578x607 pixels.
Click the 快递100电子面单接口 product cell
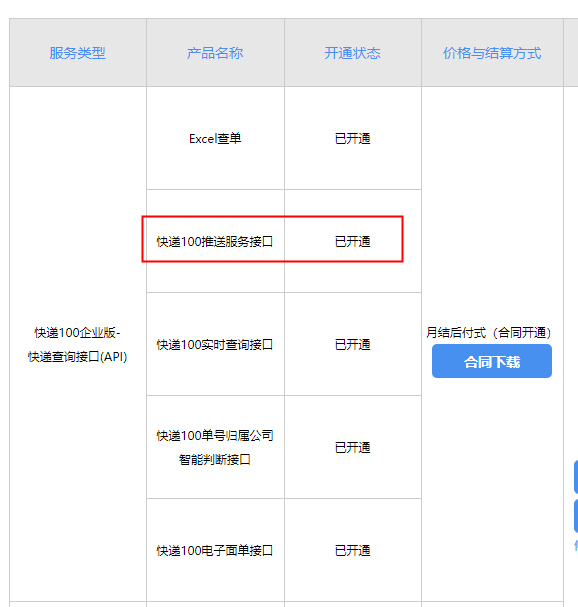click(x=215, y=550)
